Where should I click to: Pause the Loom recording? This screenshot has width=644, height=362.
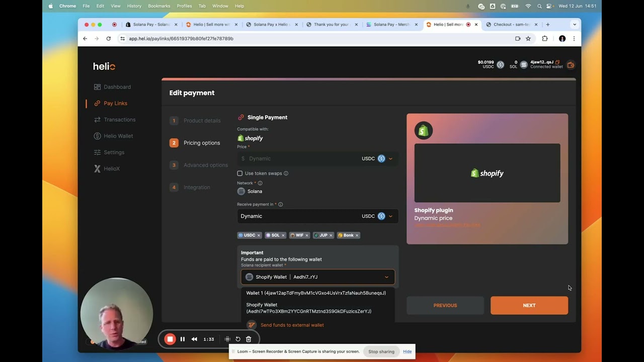click(x=183, y=339)
